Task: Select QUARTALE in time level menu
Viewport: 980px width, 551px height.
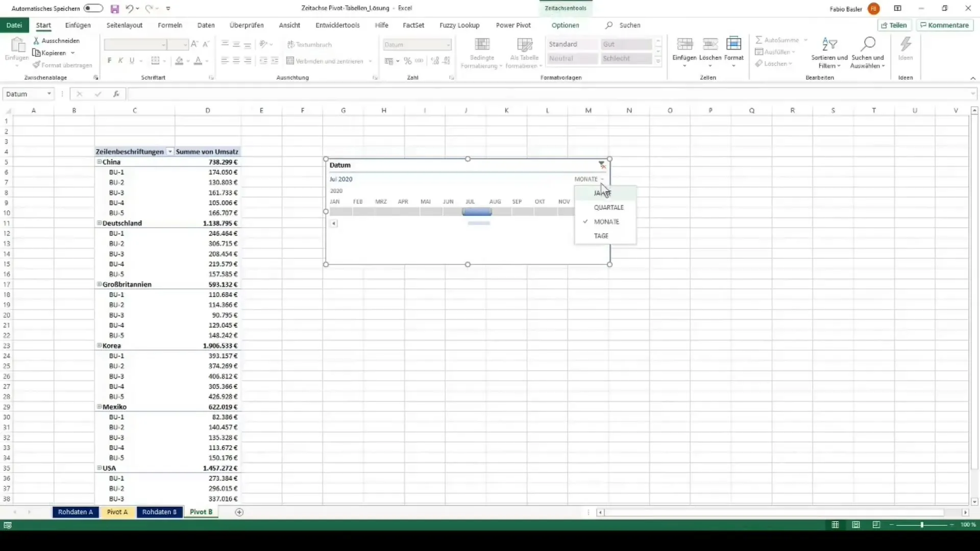Action: tap(605, 208)
